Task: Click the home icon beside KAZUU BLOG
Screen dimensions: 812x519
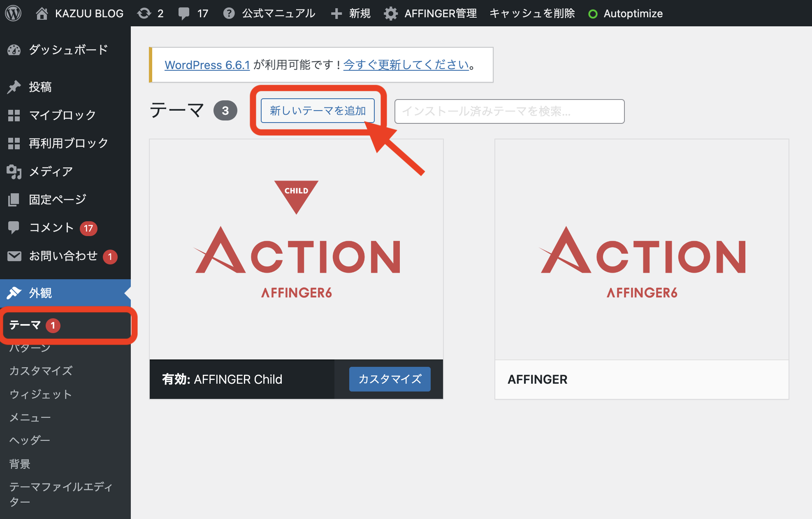Action: click(x=42, y=14)
